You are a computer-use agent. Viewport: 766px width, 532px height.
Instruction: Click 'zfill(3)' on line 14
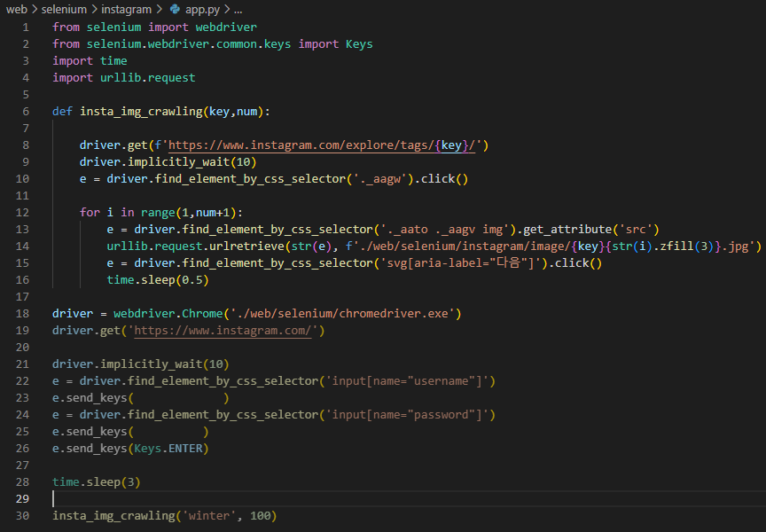(x=687, y=246)
